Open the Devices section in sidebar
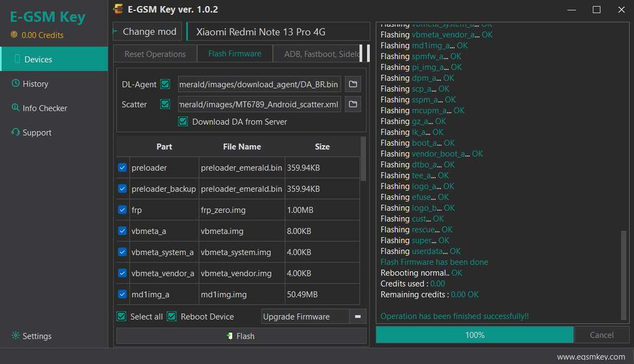Screen dimensions: 634x364 pyautogui.click(x=54, y=59)
